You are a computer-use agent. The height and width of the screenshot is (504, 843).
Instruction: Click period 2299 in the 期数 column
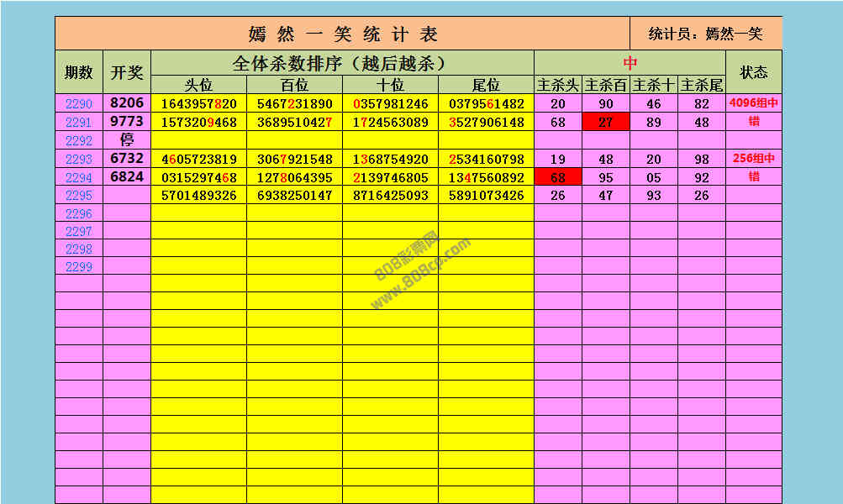[79, 267]
